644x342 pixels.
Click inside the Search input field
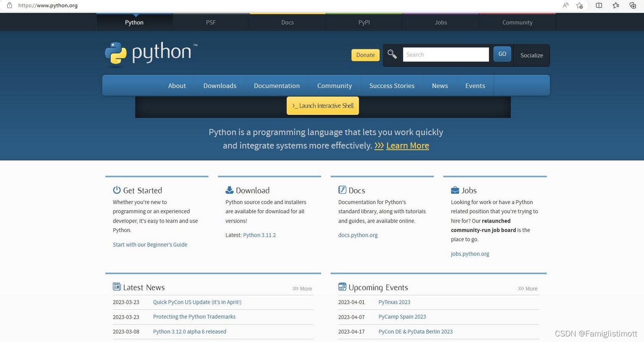click(x=446, y=54)
